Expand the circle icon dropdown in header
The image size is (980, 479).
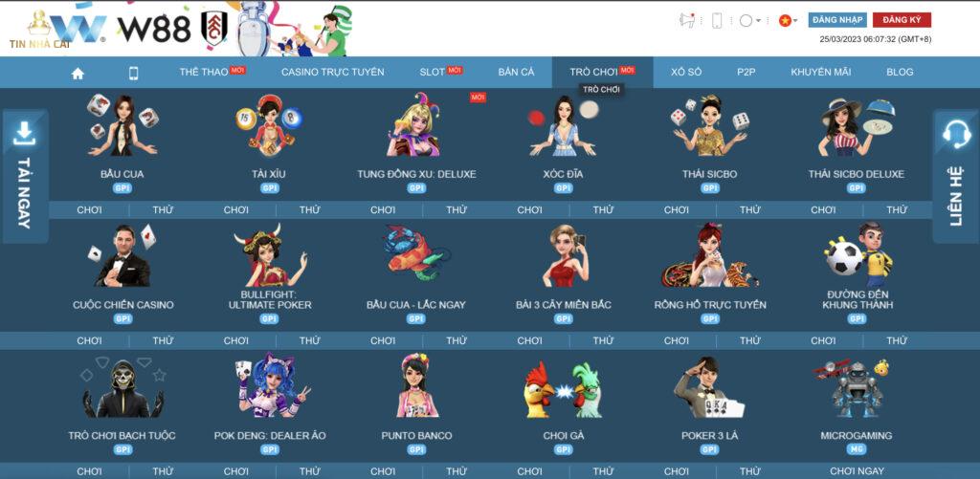pyautogui.click(x=750, y=20)
